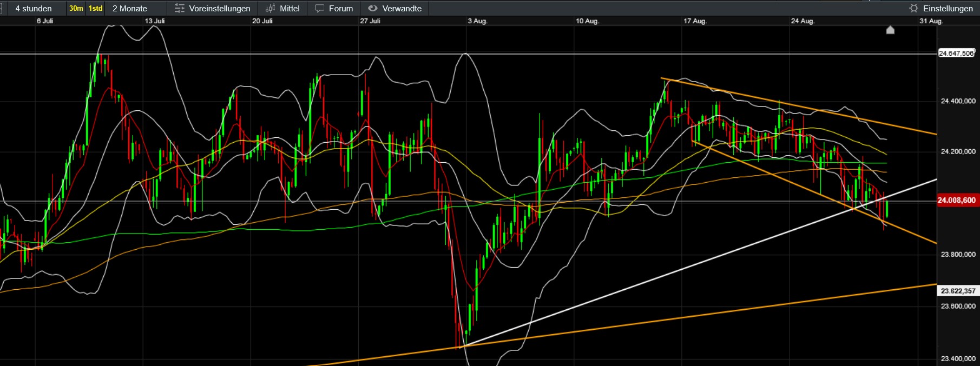The image size is (980, 366).
Task: Click the 24.200,000 price axis label
Action: [x=958, y=151]
